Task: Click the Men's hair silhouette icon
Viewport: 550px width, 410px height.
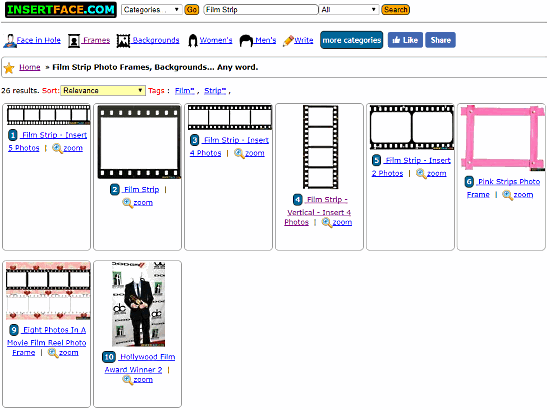Action: pos(246,41)
